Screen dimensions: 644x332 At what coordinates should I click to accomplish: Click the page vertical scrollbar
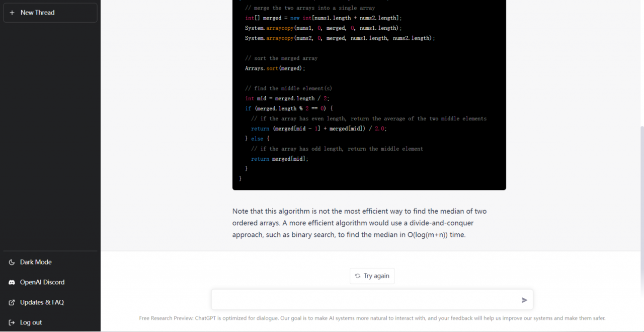pyautogui.click(x=641, y=211)
